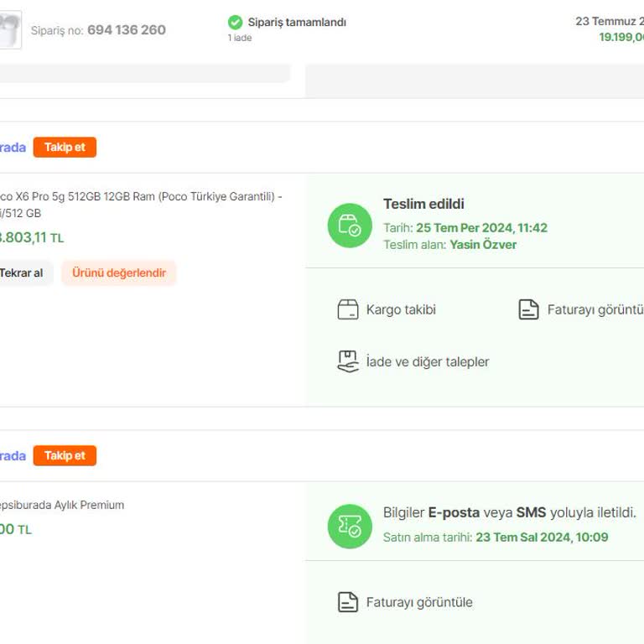This screenshot has height=644, width=644.
Task: Click Ürünü değerlendir to rate the product
Action: pos(119,273)
